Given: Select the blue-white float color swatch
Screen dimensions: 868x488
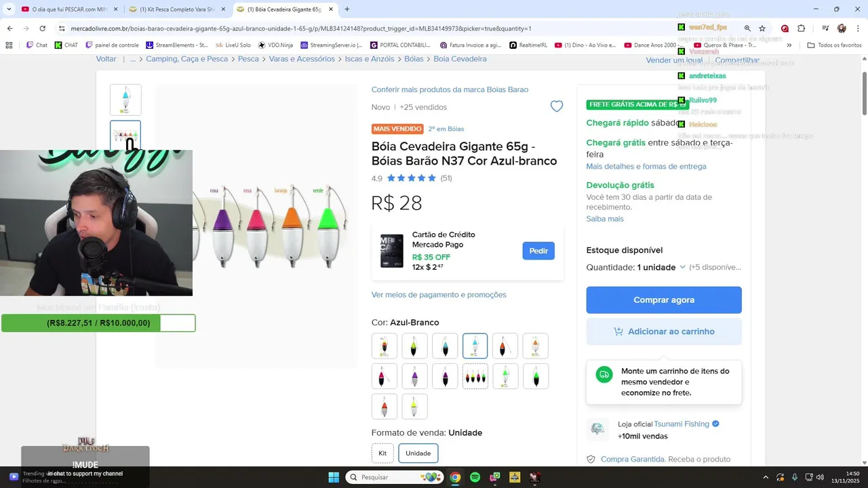Looking at the screenshot, I should tap(475, 346).
